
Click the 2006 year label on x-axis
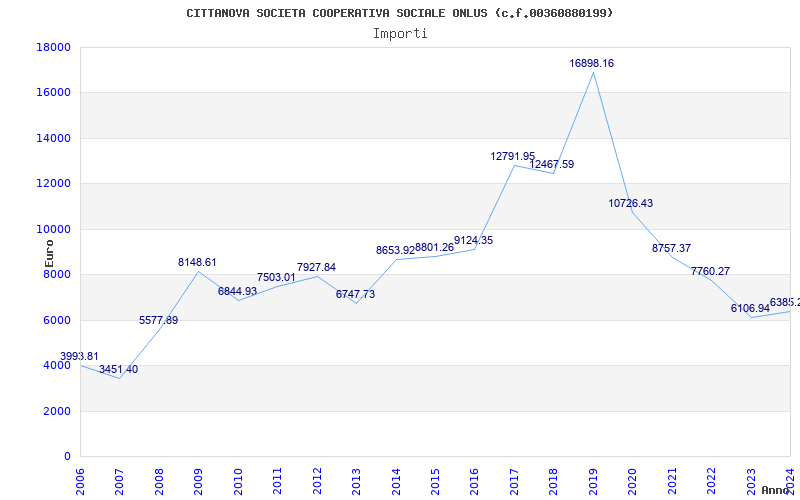click(x=80, y=481)
